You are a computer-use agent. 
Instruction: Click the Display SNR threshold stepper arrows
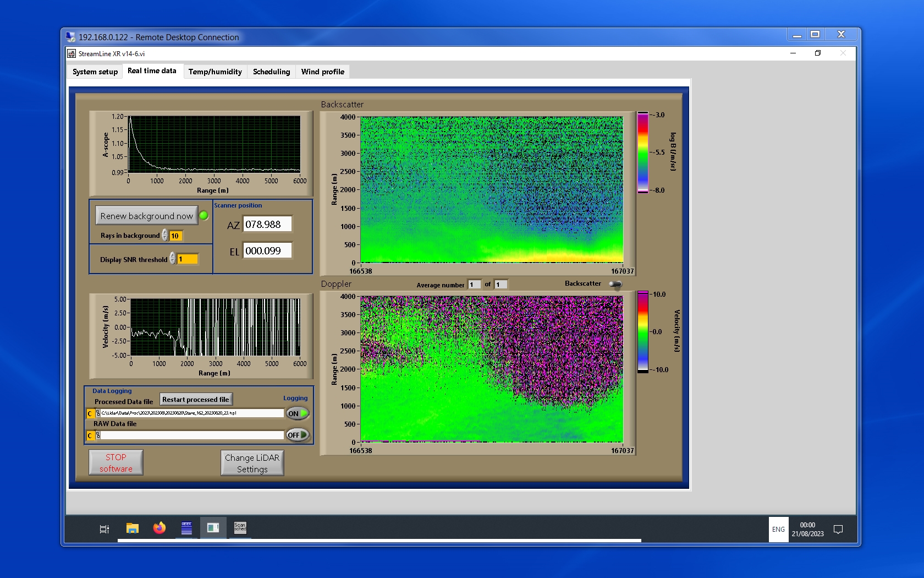pyautogui.click(x=173, y=259)
